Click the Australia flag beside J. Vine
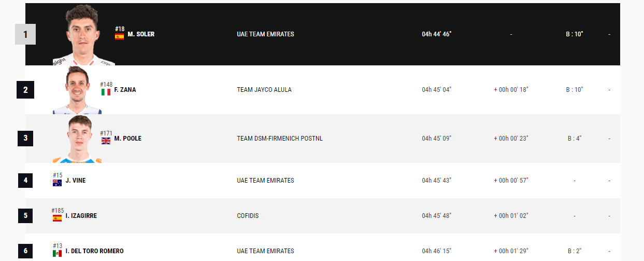This screenshot has height=261, width=644. point(57,183)
